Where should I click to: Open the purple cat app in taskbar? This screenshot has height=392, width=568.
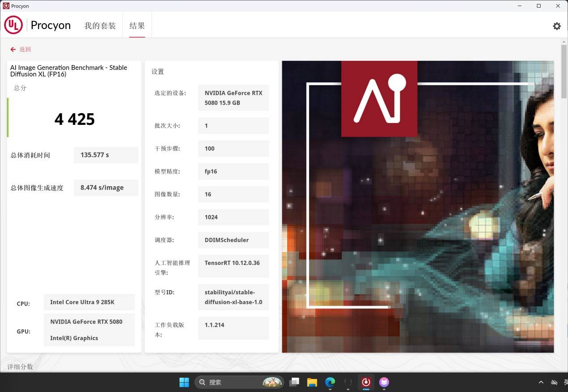[x=384, y=382]
